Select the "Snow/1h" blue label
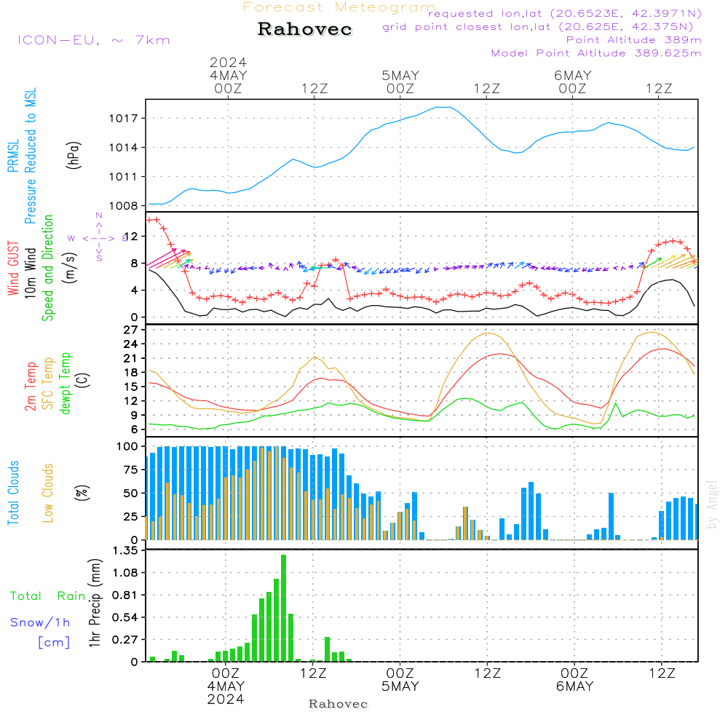The width and height of the screenshot is (728, 728). pyautogui.click(x=40, y=622)
